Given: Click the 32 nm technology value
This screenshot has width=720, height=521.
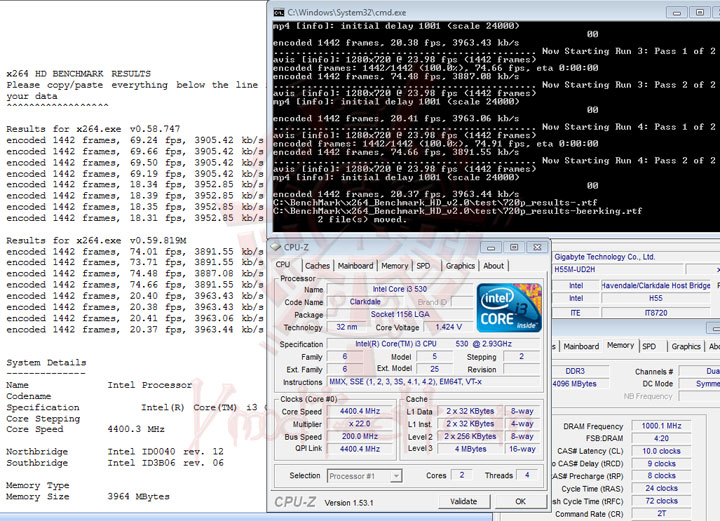Looking at the screenshot, I should click(x=346, y=327).
